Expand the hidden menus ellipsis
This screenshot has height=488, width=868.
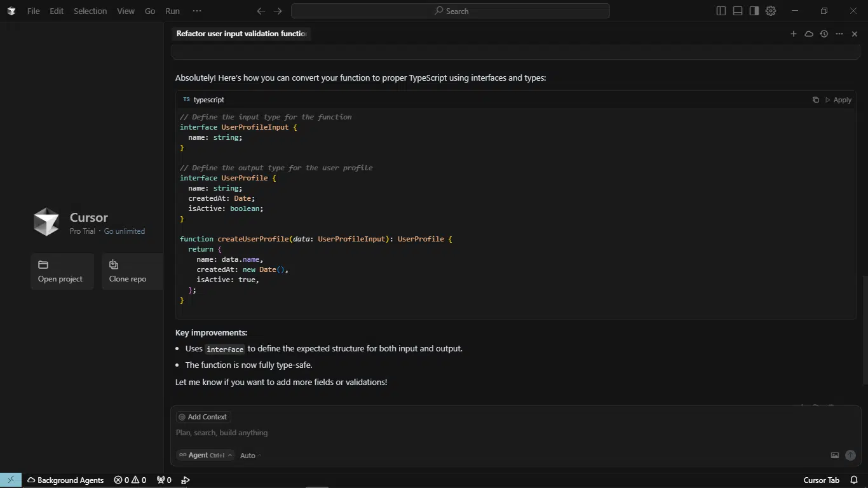[197, 11]
